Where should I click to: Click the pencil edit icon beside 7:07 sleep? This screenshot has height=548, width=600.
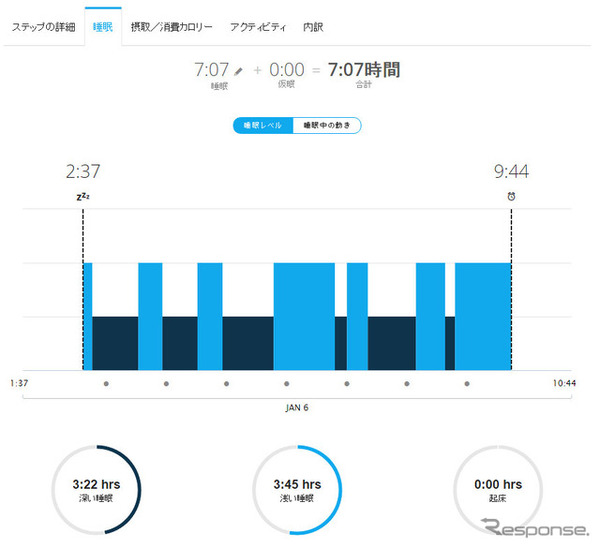click(x=239, y=71)
